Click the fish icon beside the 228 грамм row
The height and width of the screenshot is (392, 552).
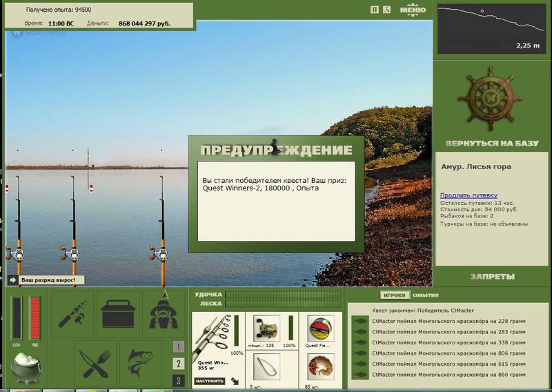click(x=360, y=321)
